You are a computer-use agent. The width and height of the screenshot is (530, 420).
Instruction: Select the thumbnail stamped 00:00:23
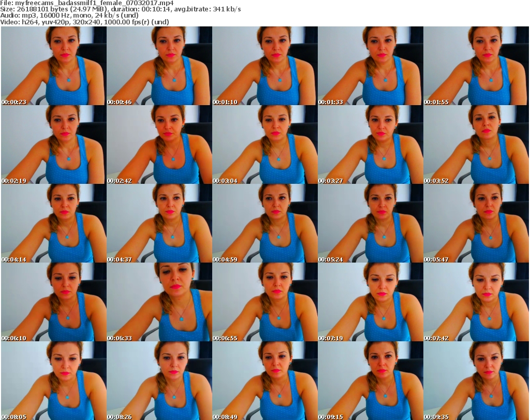click(54, 66)
